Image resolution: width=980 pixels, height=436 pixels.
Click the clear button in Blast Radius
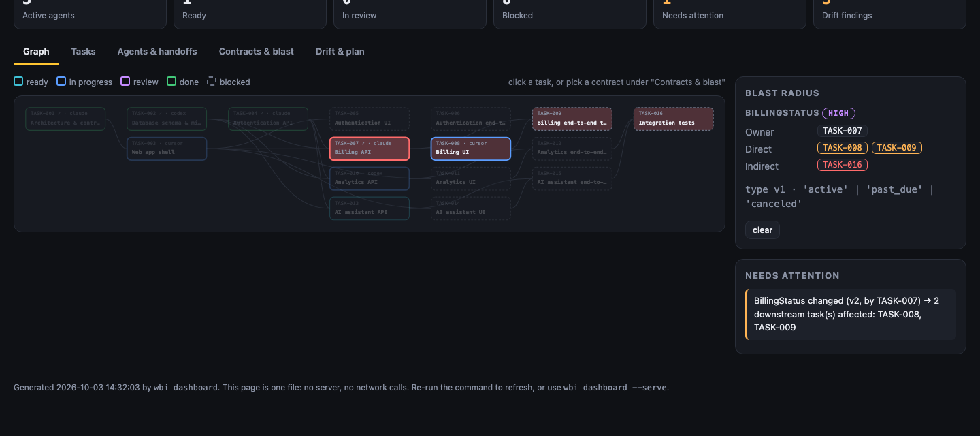[762, 230]
